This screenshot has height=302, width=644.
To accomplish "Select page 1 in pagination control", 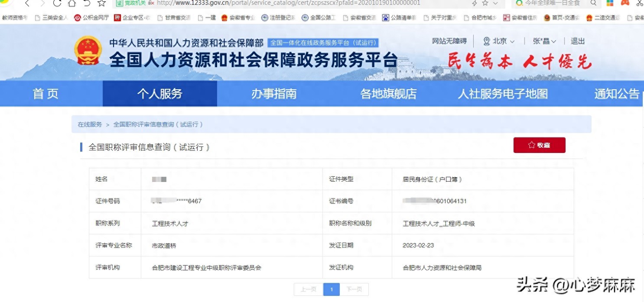I will pos(331,289).
